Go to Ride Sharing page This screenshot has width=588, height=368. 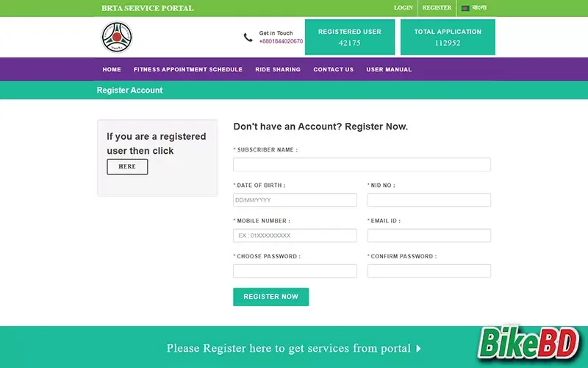click(278, 69)
